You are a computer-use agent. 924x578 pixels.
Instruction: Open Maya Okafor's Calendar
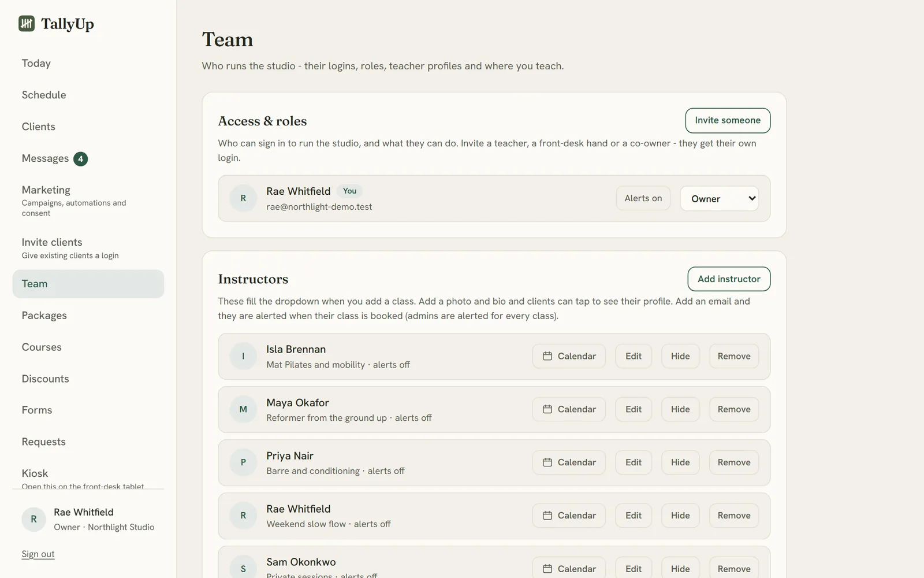click(569, 409)
